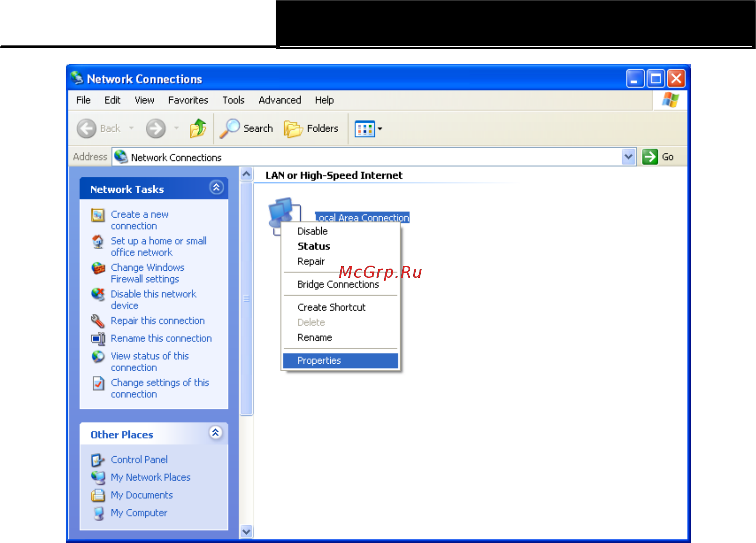Open the Views icon menu
Image resolution: width=756 pixels, height=543 pixels.
tap(364, 129)
